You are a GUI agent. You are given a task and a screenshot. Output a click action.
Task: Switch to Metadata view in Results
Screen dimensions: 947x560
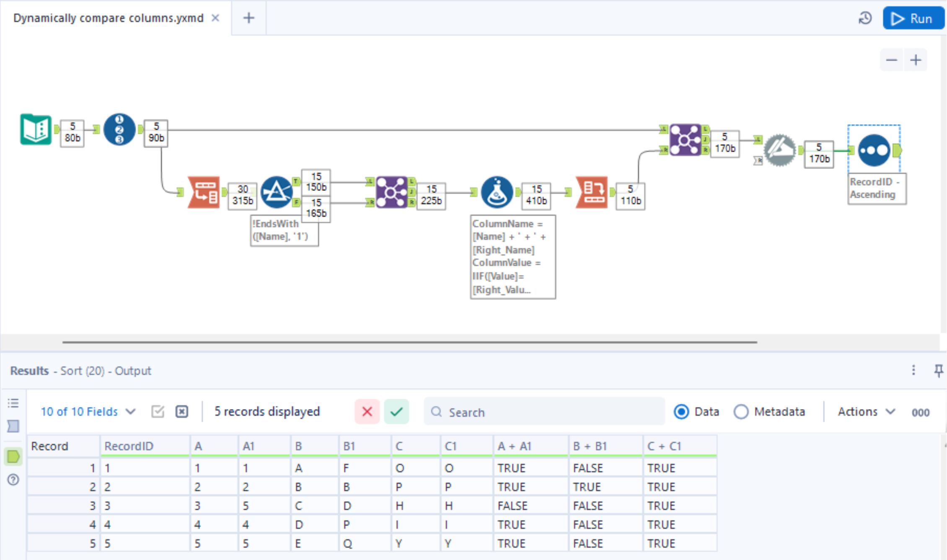[741, 412]
